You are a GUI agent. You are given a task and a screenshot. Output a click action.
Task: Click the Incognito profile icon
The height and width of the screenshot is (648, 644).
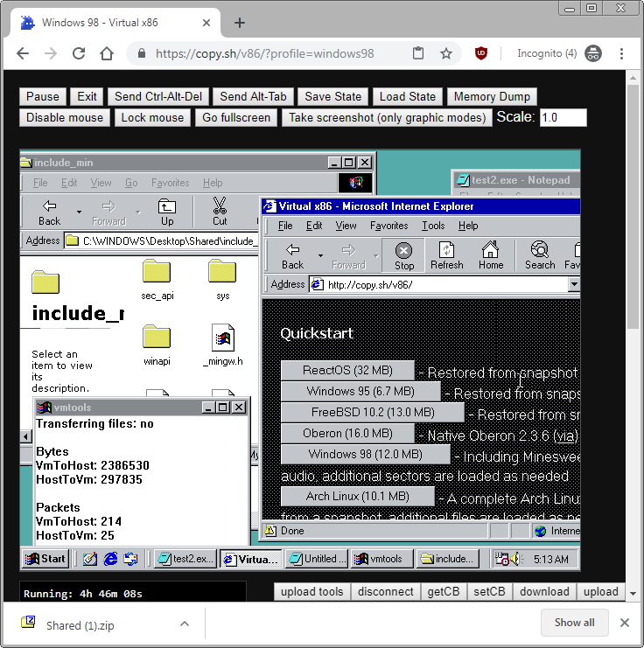click(593, 53)
